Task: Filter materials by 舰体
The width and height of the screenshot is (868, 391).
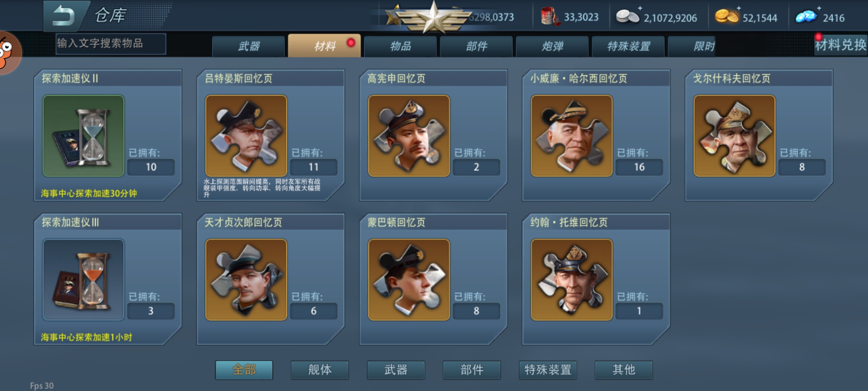Action: [x=320, y=370]
